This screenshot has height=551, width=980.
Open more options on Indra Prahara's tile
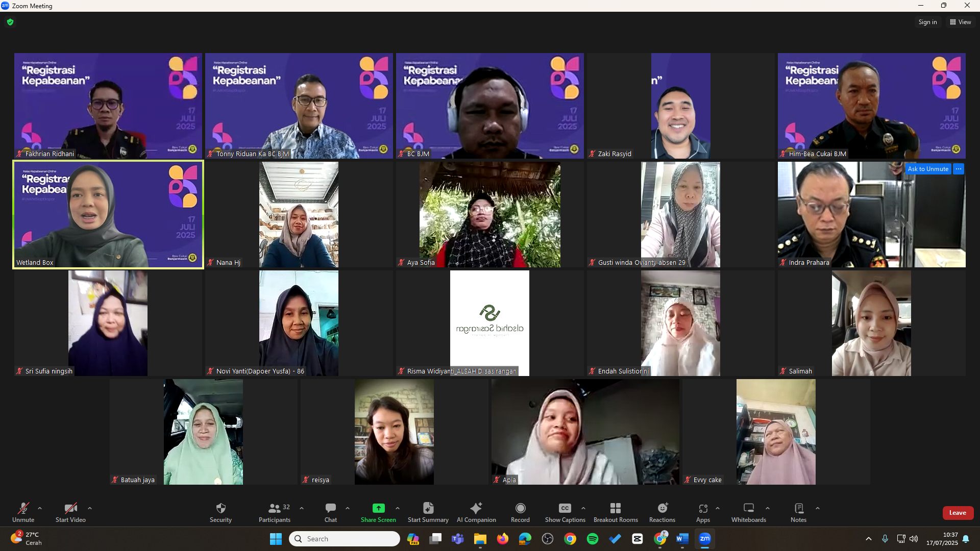(x=958, y=169)
